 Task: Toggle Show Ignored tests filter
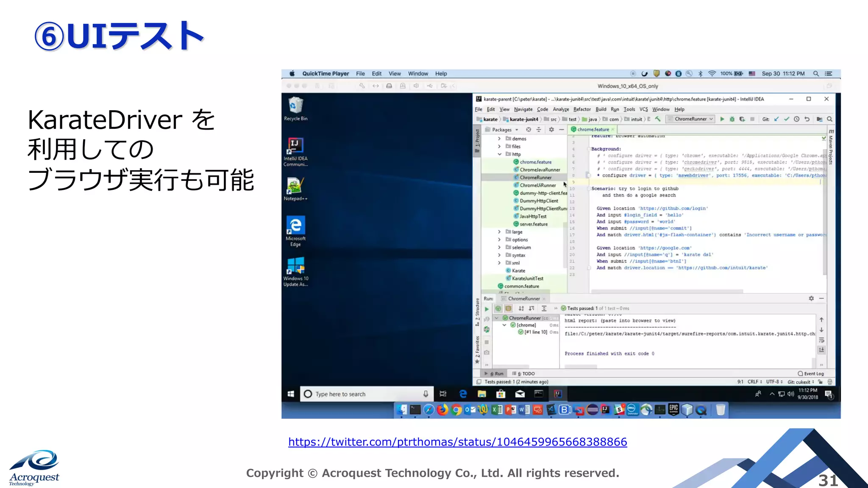(x=509, y=308)
